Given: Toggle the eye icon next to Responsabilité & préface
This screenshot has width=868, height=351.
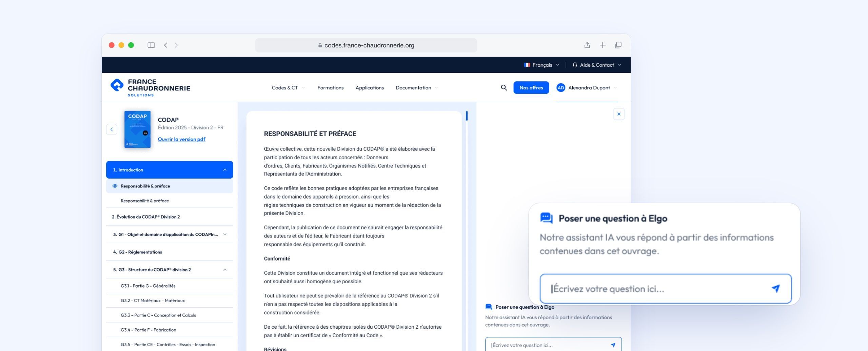Looking at the screenshot, I should (x=115, y=186).
